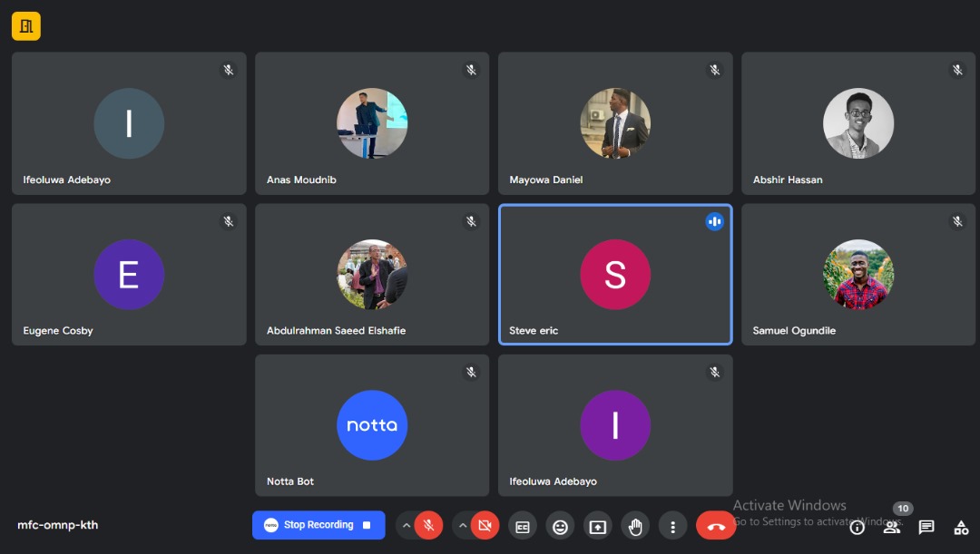Click the participant count badge showing 10

pos(903,509)
